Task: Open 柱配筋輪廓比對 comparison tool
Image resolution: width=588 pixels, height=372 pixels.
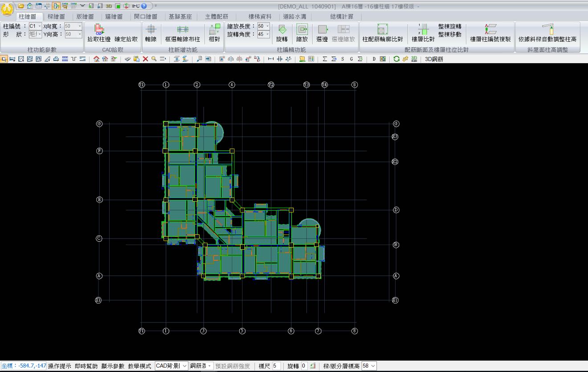Action: (382, 30)
